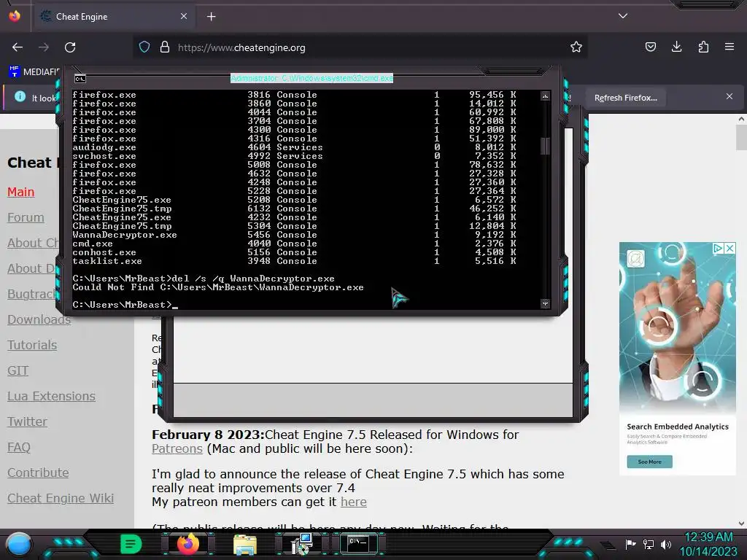Close the ad with its X icon

pyautogui.click(x=729, y=248)
